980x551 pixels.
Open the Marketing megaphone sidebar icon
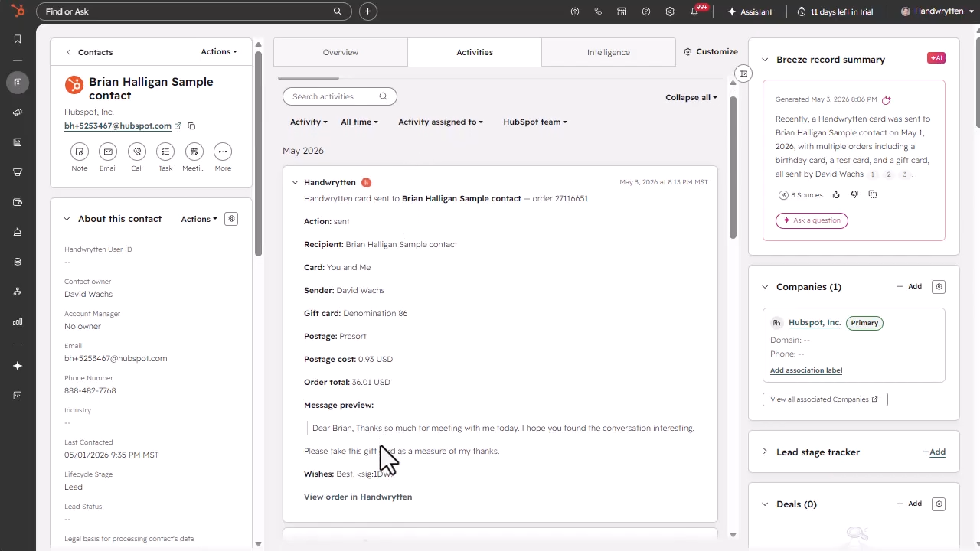[x=18, y=112]
